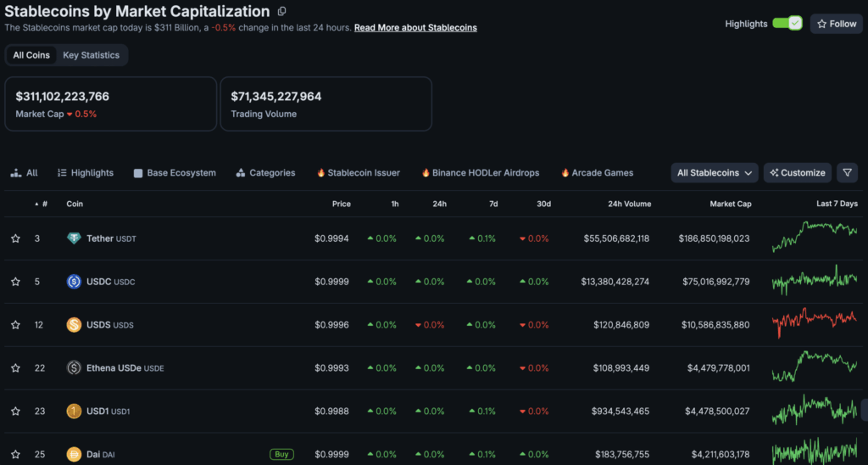Open the Customize button
This screenshot has height=465, width=868.
(x=798, y=173)
